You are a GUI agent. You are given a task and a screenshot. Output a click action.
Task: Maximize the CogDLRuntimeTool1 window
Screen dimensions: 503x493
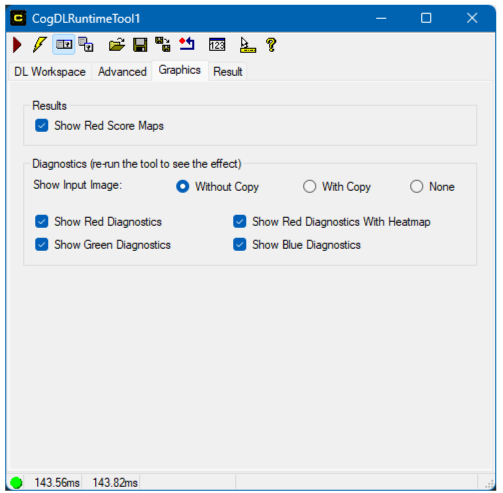click(x=426, y=18)
